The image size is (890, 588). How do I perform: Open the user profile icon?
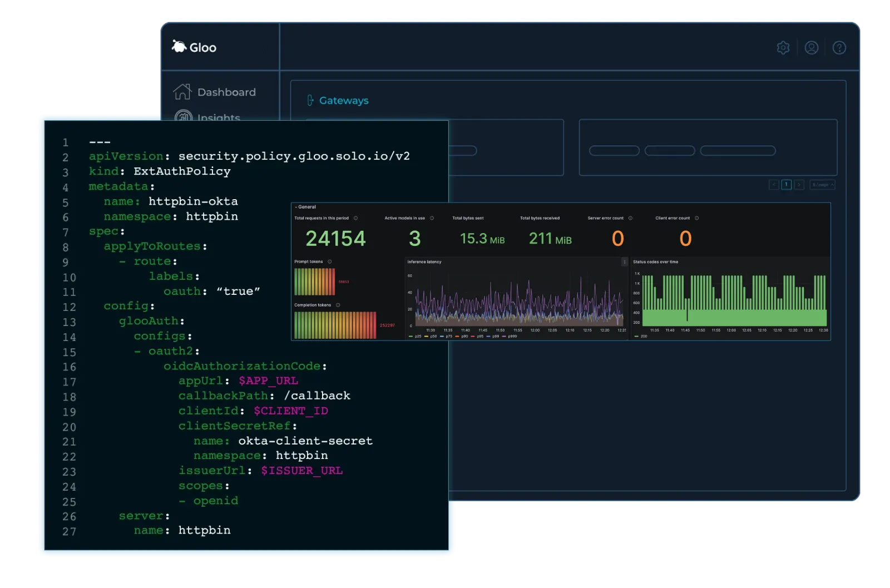(812, 48)
